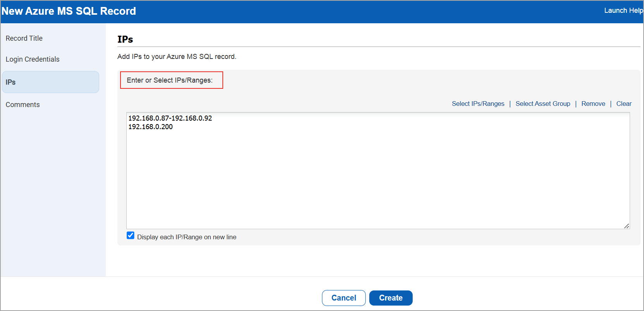Click the 192.168.0.200 IP entry
Viewport: 644px width, 311px height.
coord(150,127)
